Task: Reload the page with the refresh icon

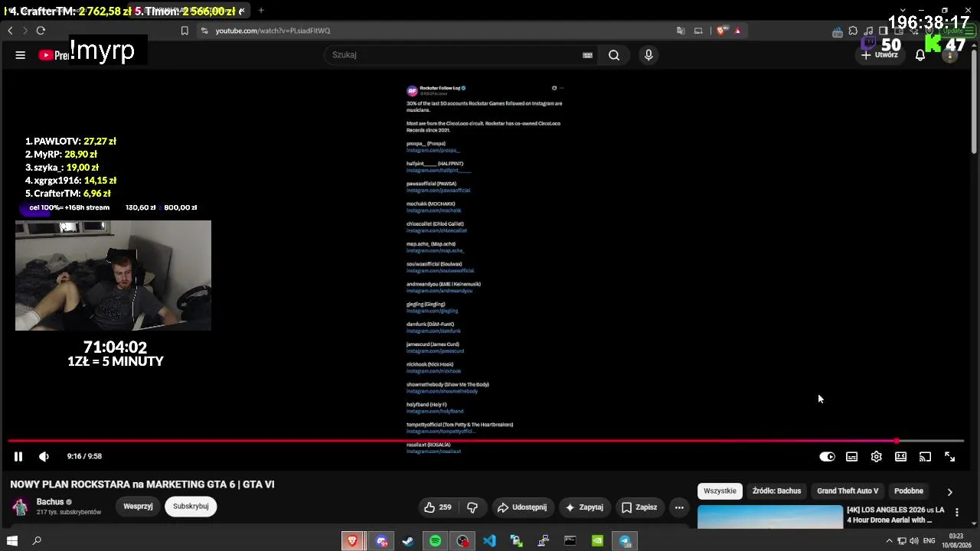Action: 41,31
